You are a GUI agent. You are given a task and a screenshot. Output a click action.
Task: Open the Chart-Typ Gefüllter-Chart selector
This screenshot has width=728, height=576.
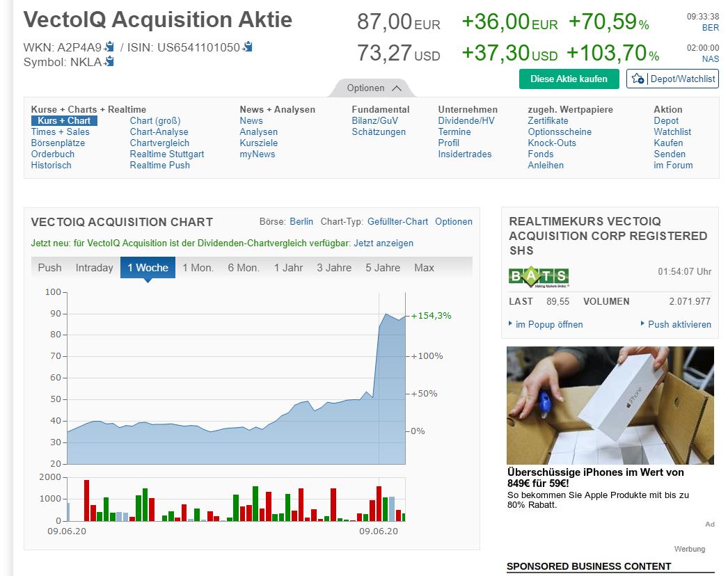(397, 222)
